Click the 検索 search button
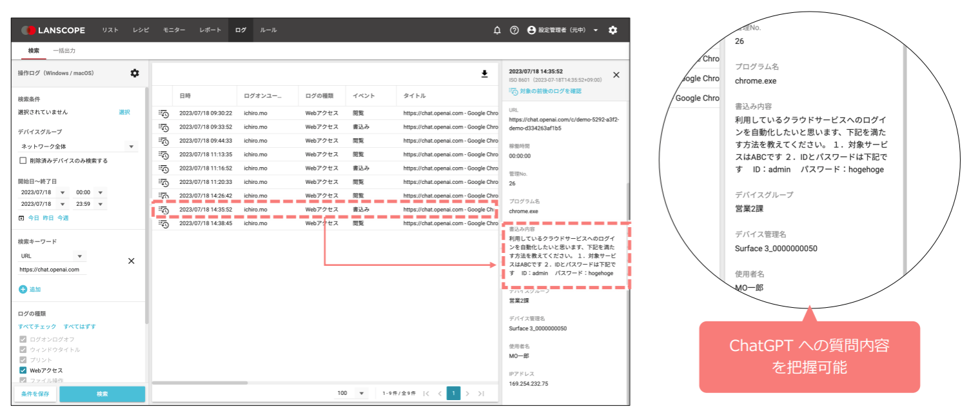 102,394
